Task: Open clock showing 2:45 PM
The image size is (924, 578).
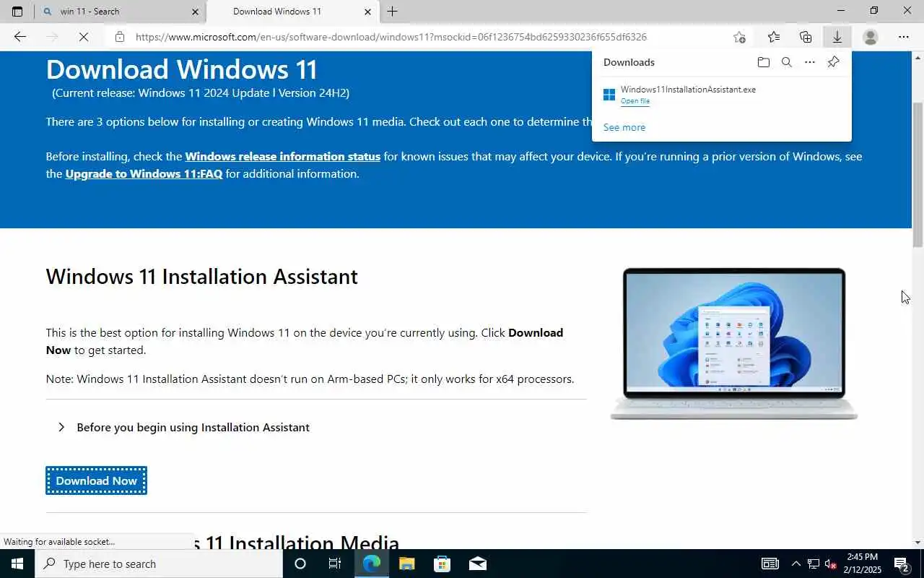Action: click(x=863, y=564)
